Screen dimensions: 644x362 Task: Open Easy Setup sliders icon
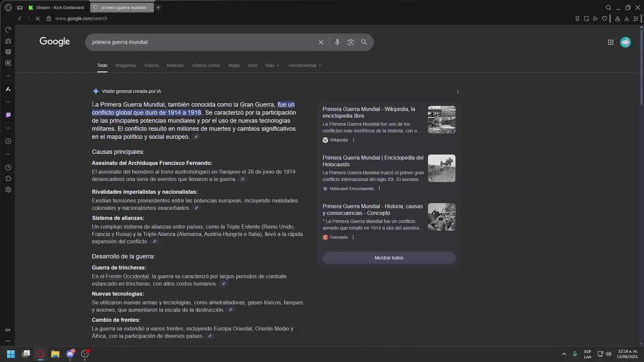tap(636, 19)
